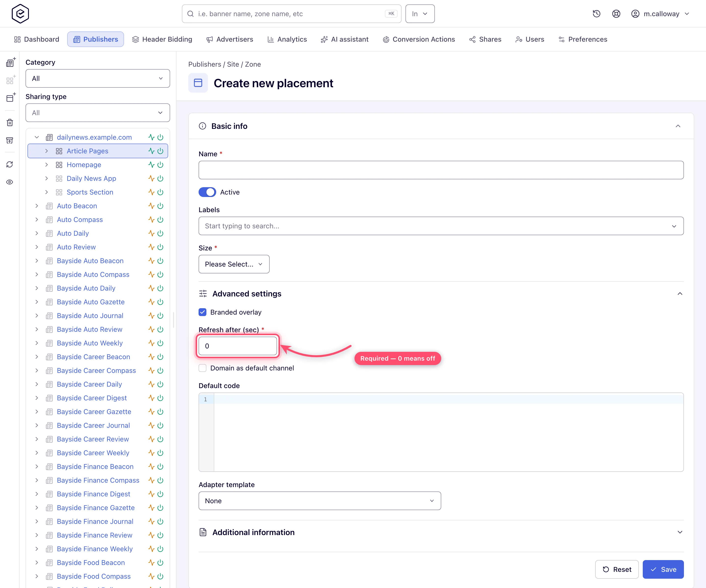Open the search scope In dropdown
This screenshot has height=588, width=706.
click(x=420, y=14)
